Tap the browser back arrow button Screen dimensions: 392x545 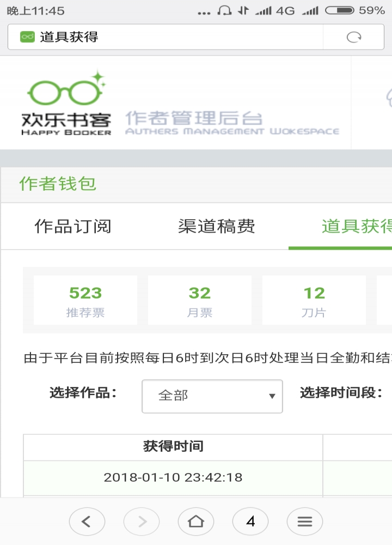tap(87, 522)
